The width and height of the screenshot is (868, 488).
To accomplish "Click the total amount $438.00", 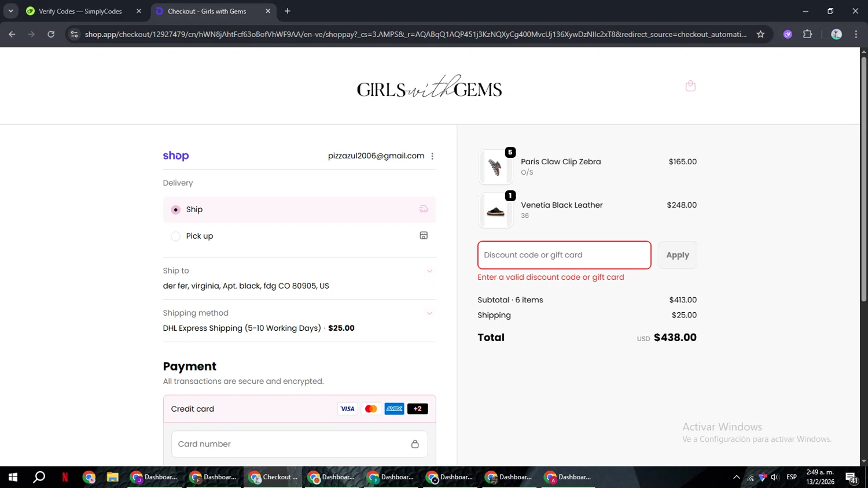I will point(675,338).
